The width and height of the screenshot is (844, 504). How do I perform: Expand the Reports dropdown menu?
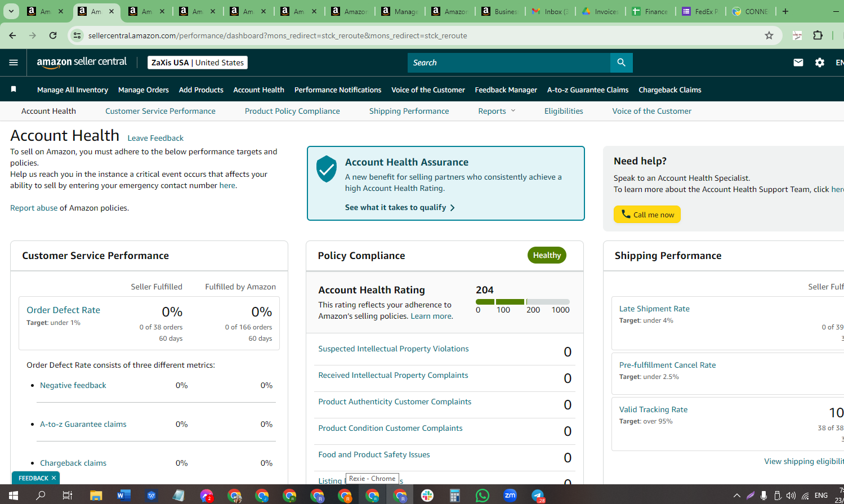pyautogui.click(x=497, y=111)
